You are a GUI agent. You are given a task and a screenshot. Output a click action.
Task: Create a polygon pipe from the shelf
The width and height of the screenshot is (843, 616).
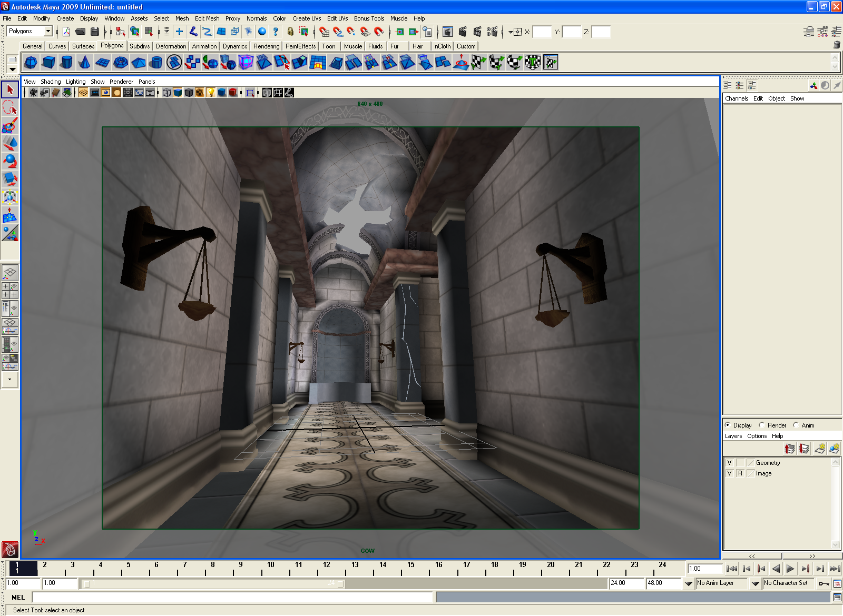click(x=156, y=63)
